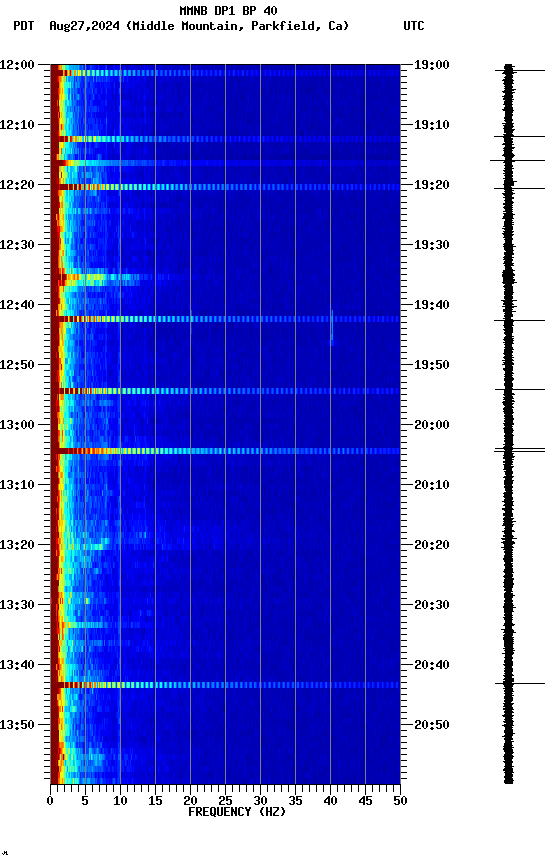This screenshot has height=864, width=552.
Task: Select the 12:10 PDT time label
Action: tap(17, 125)
